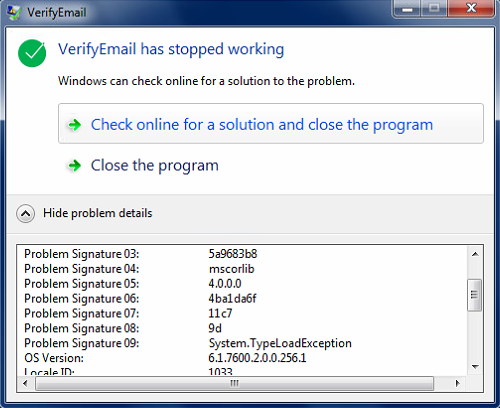Click vertical scrollbar up arrow in details
Screen dimensions: 500x408
pyautogui.click(x=475, y=254)
